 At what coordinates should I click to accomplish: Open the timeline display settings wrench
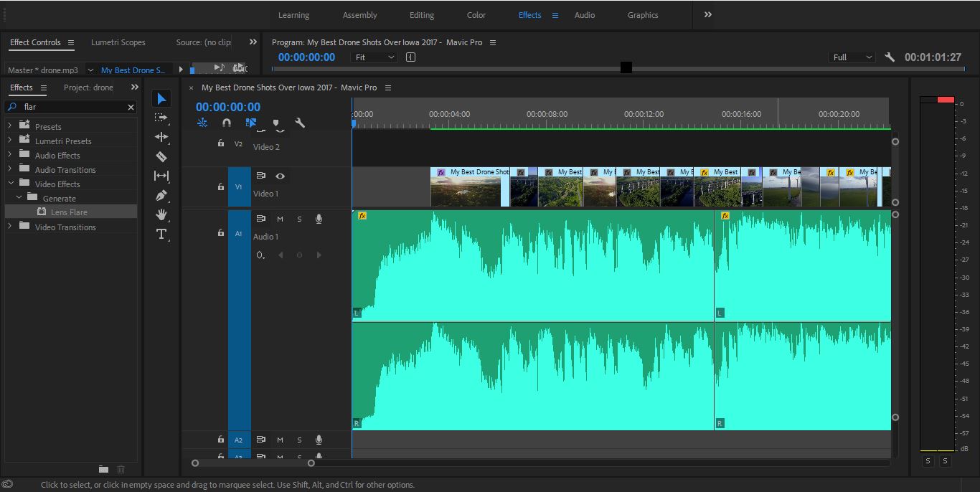tap(301, 123)
